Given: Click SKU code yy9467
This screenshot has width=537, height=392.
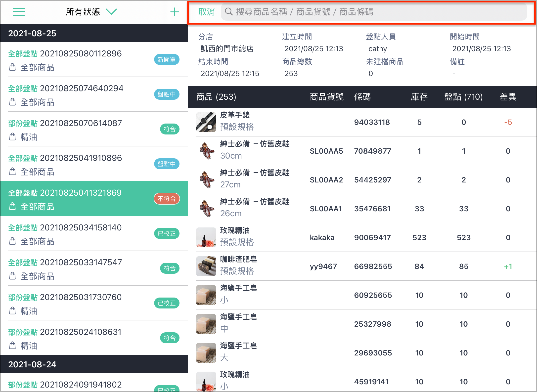Looking at the screenshot, I should click(x=323, y=266).
